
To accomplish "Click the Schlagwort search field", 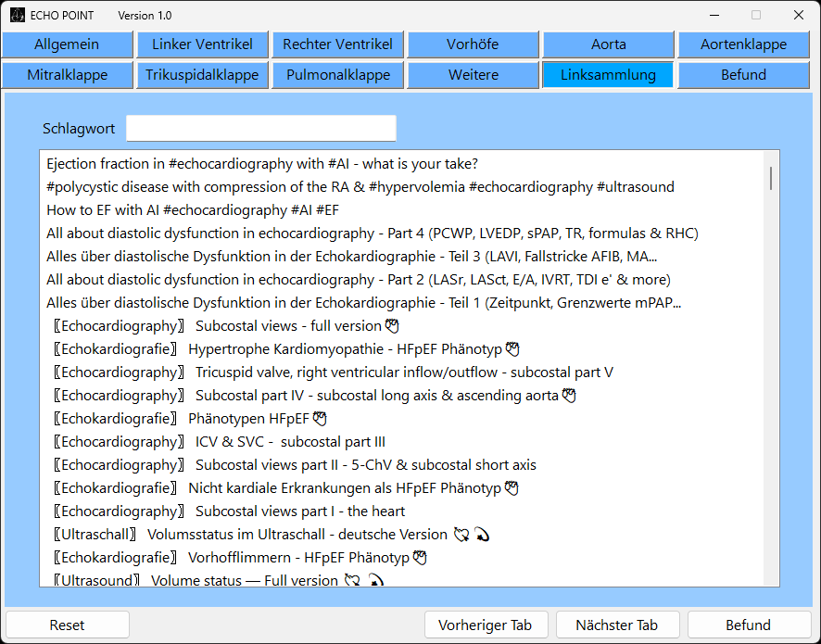I will point(260,129).
